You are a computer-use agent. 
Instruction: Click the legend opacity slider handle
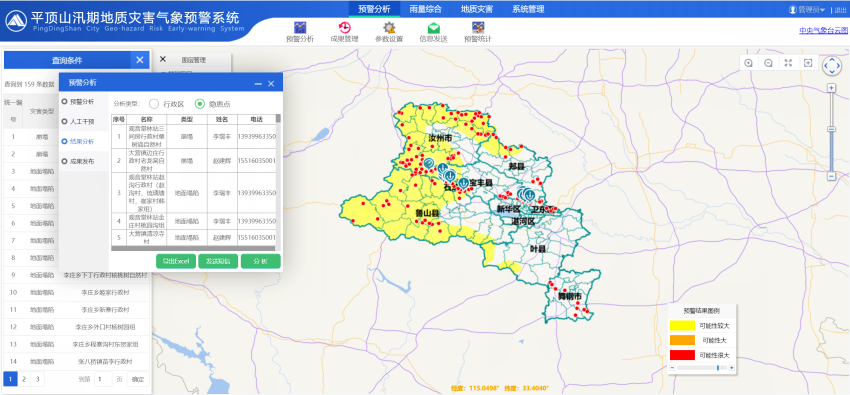[x=718, y=368]
